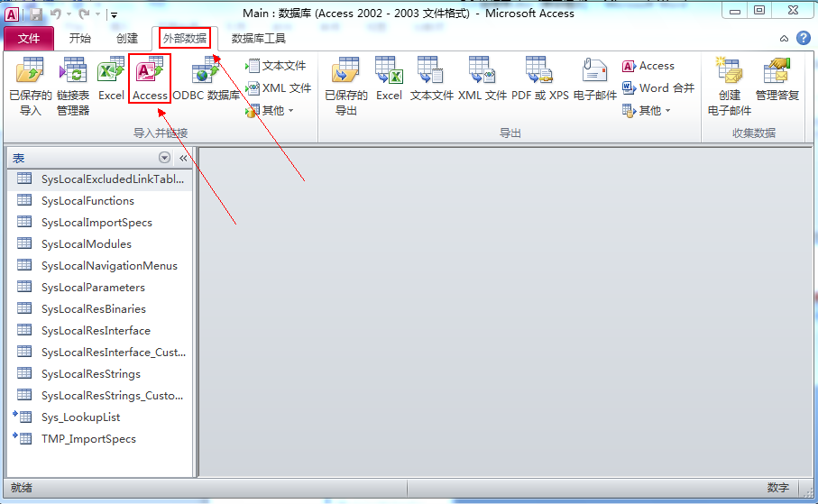This screenshot has height=504, width=818.
Task: Select SysLocalExcludedLinkTabl... table
Action: (100, 179)
